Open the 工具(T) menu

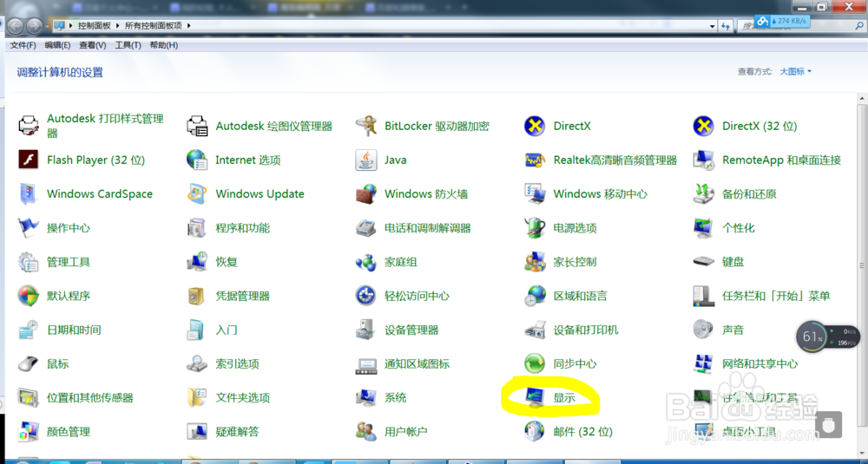(x=128, y=45)
